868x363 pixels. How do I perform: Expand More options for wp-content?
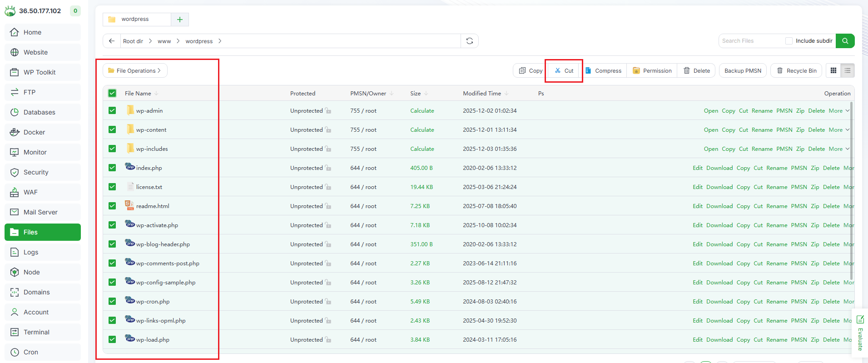pos(839,129)
